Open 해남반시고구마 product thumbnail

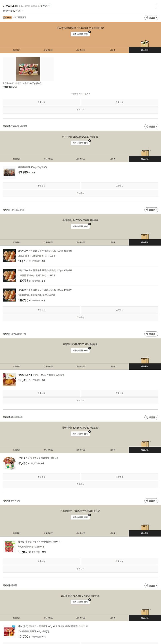click(x=9, y=380)
